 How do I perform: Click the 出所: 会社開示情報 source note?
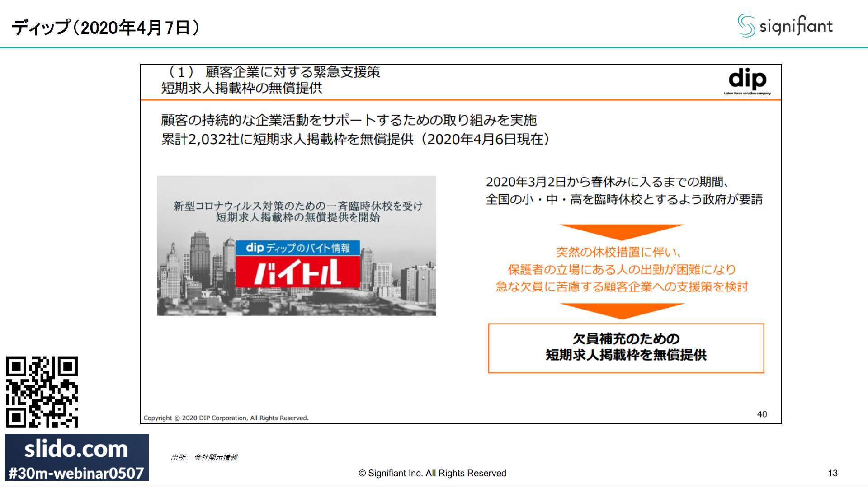click(x=204, y=457)
